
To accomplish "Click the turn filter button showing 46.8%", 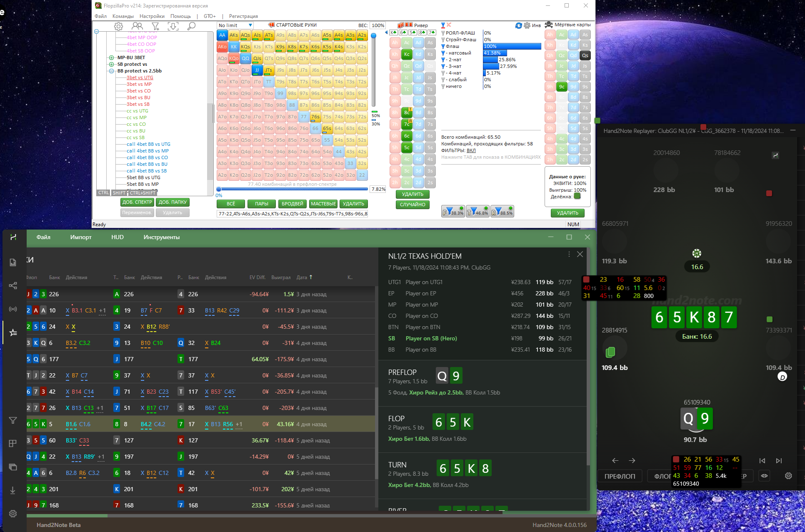I will 477,212.
